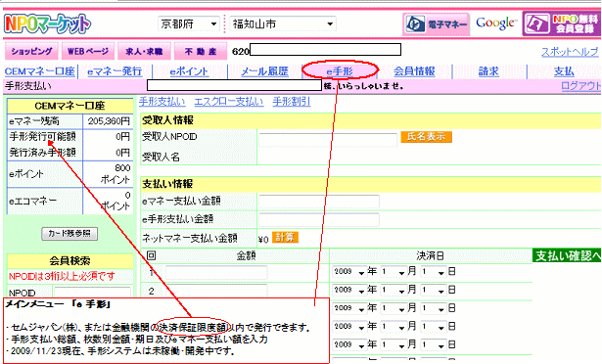Click the カード残参照 button
Viewport: 602px width, 364px height.
69,234
